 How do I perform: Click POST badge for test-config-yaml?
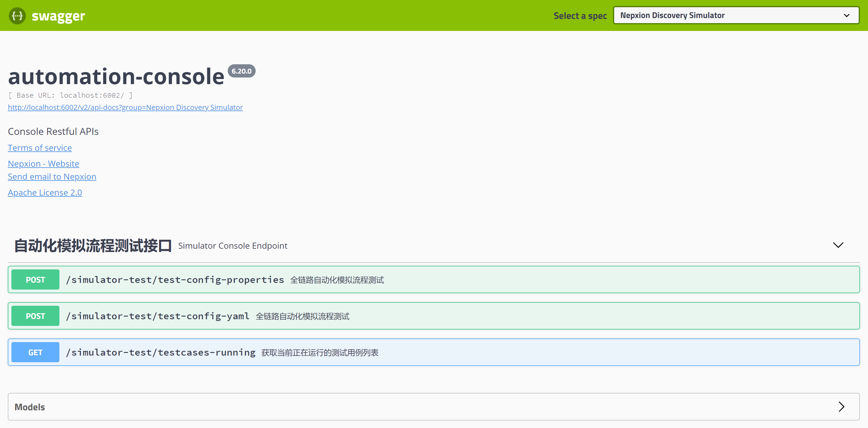click(35, 316)
